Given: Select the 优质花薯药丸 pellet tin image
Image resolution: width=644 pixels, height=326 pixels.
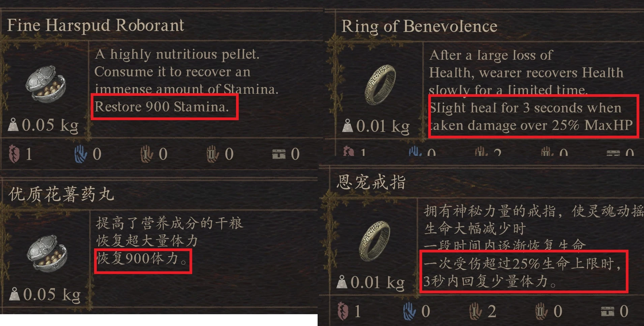Looking at the screenshot, I should click(x=47, y=253).
